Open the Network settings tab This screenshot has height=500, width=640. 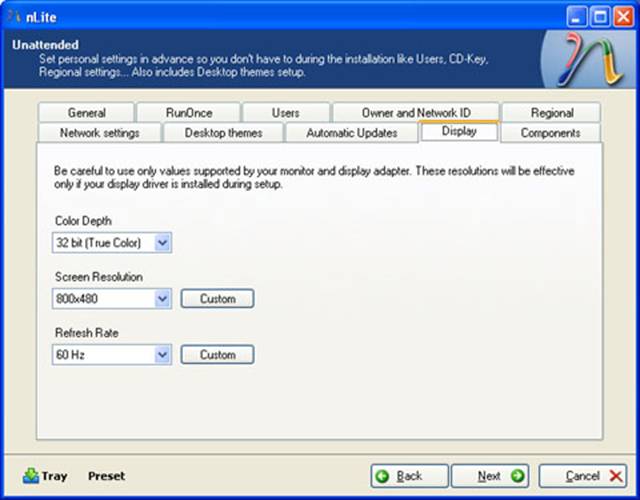(x=99, y=133)
